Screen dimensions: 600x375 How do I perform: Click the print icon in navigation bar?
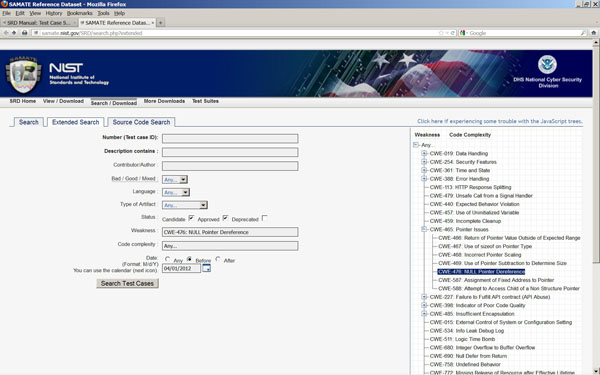coord(24,33)
